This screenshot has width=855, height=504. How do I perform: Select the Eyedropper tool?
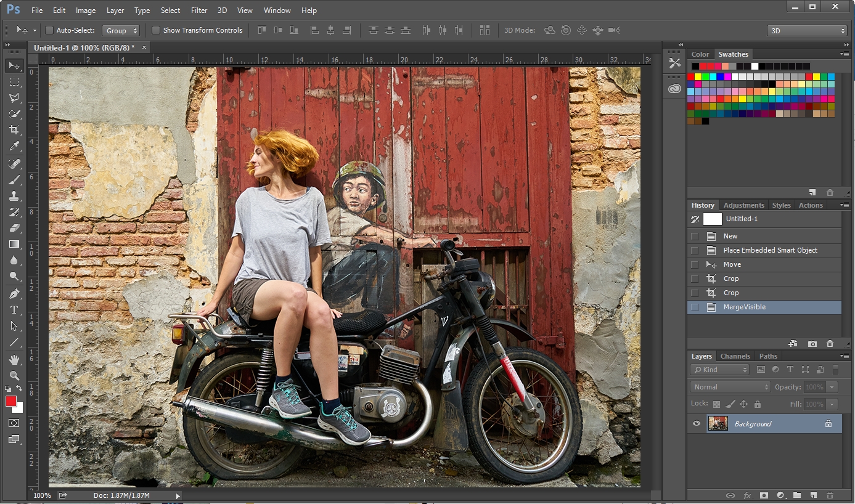click(14, 146)
